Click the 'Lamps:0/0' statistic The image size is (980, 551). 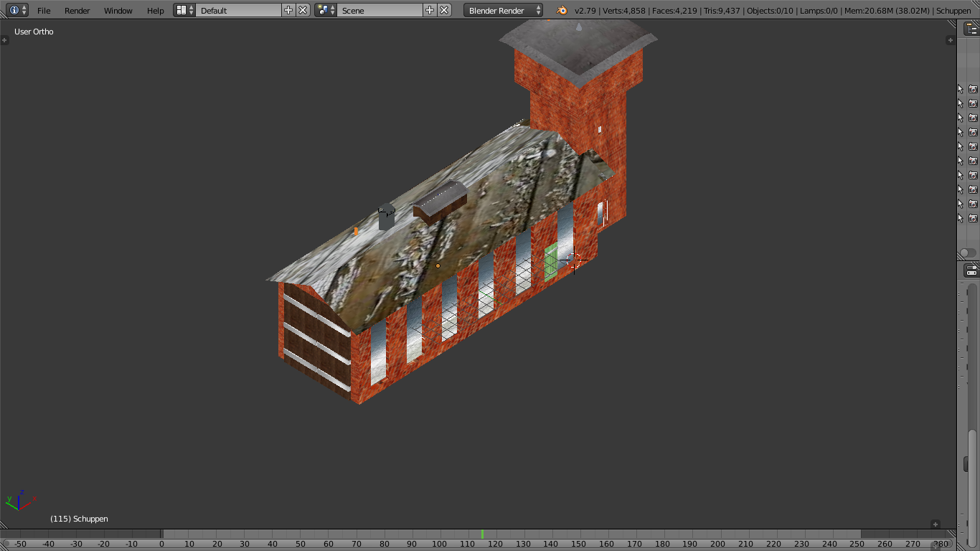coord(818,11)
